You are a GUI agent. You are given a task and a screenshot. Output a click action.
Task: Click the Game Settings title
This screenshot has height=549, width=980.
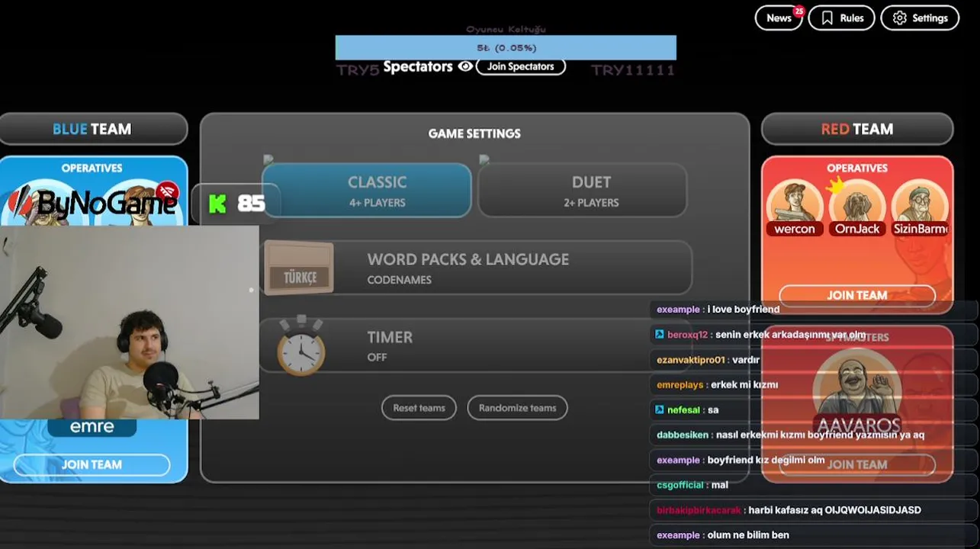pos(474,133)
